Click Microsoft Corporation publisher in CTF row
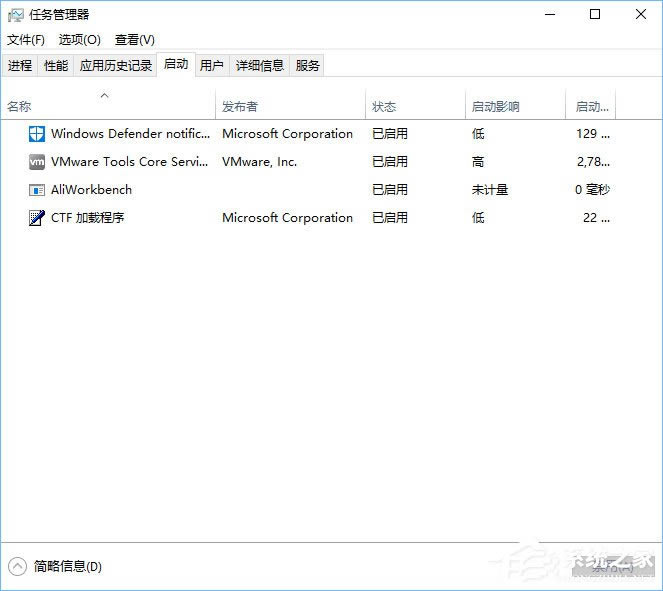The height and width of the screenshot is (591, 663). click(x=288, y=218)
